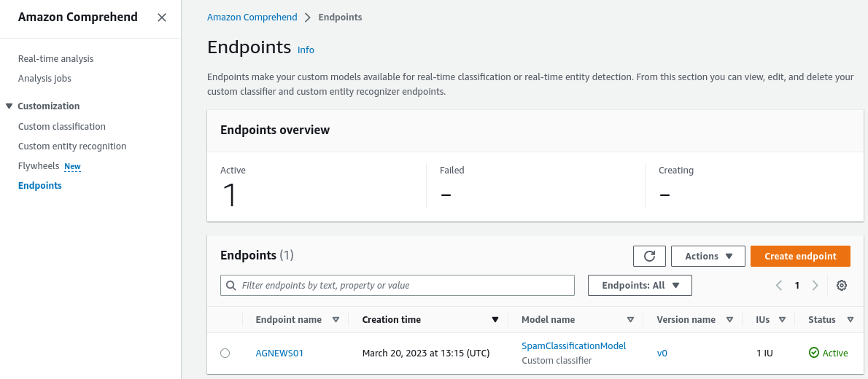Focus the filter endpoints search field
This screenshot has height=379, width=868.
398,286
